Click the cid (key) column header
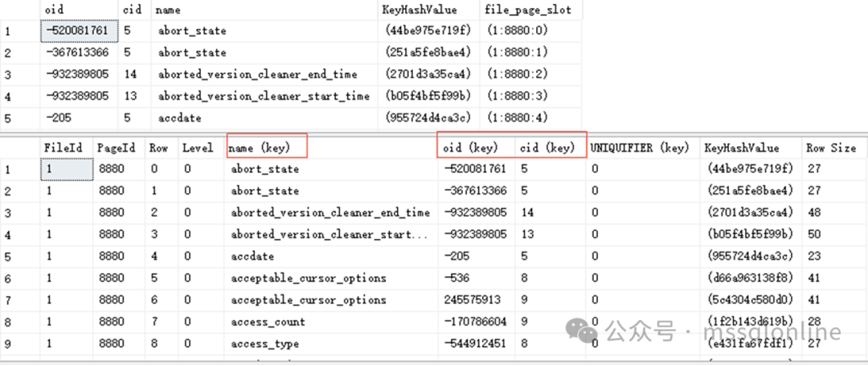This screenshot has width=868, height=366. coord(547,148)
